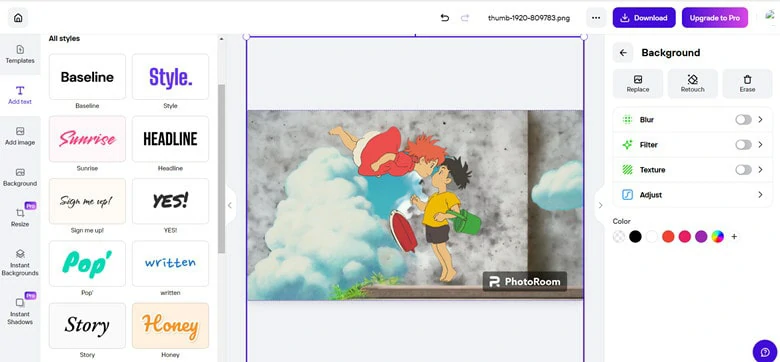Open the rainbow color picker swatch
Screen dimensions: 780x362
717,237
